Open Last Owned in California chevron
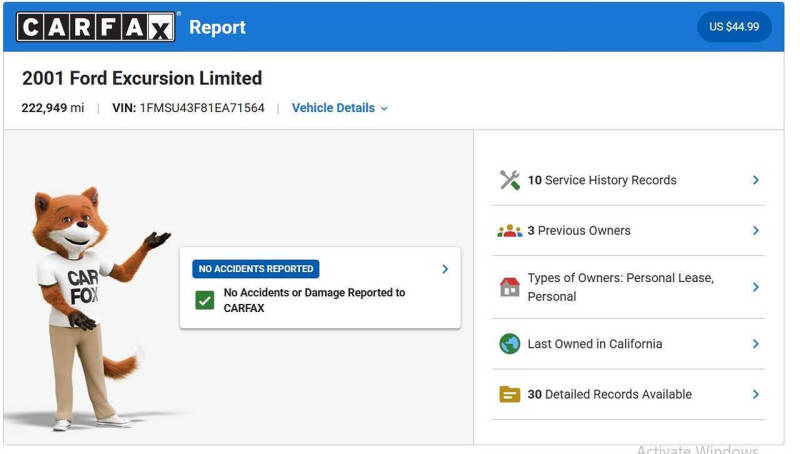Screen dimensions: 800x454 [x=756, y=344]
